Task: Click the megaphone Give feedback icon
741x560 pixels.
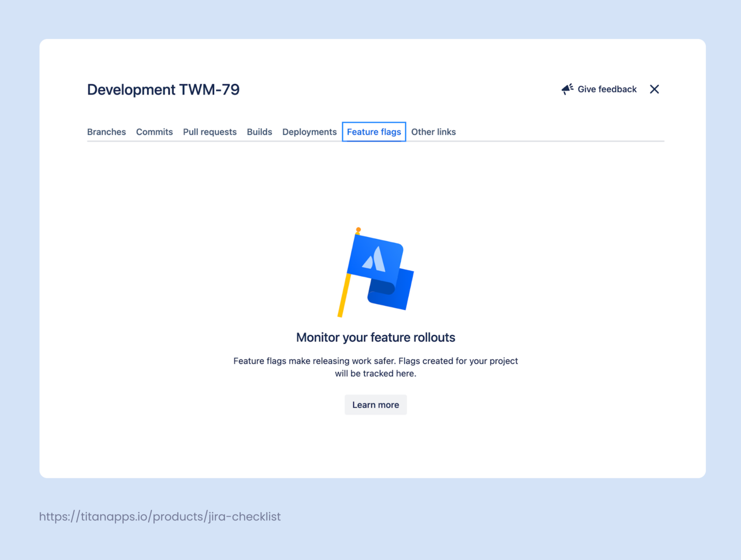Action: [x=567, y=89]
